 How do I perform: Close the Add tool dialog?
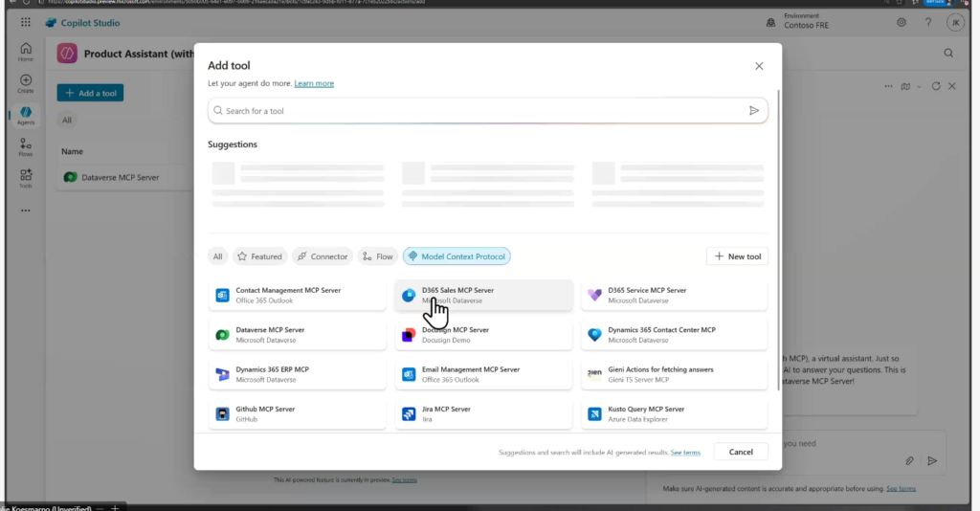pos(759,66)
